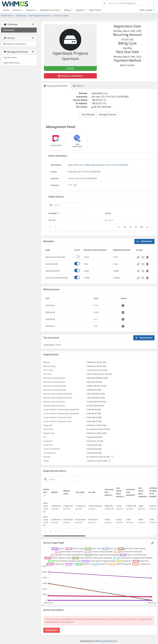The height and width of the screenshot is (644, 158).
Task: Open the Domains dropdown menu
Action: (x=31, y=10)
